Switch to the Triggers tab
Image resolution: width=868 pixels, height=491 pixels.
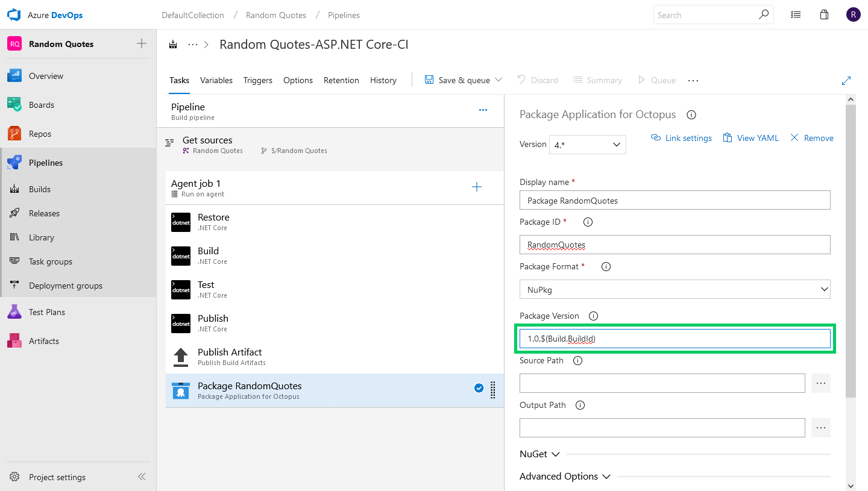[258, 80]
